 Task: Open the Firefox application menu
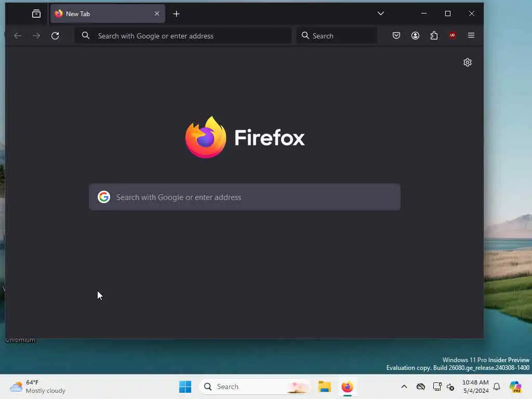471,35
